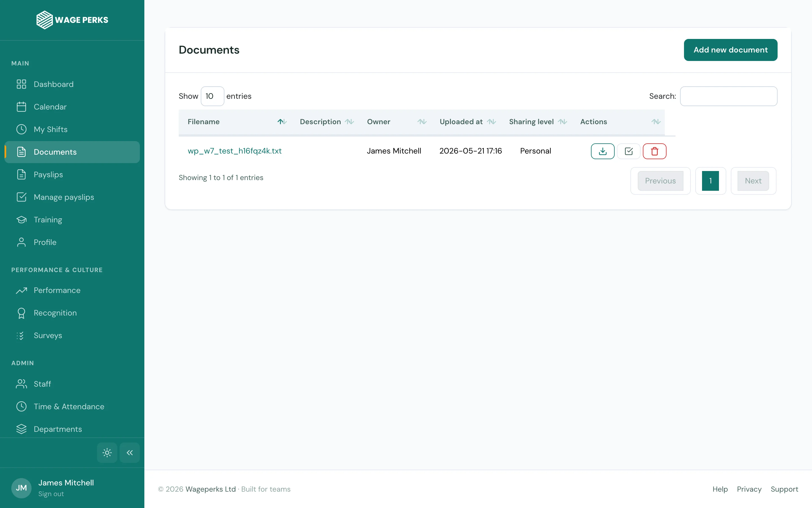Viewport: 812px width, 508px height.
Task: Click the Staff users icon
Action: coord(21,384)
